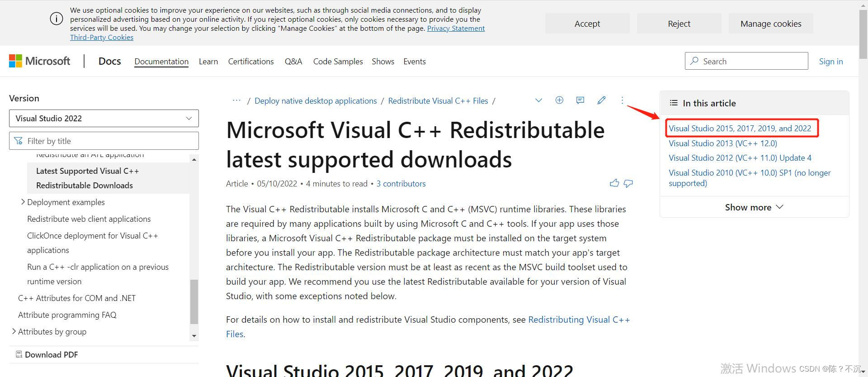Go to Visual Studio 2012 (VC++ 11.0) Update 4

click(x=740, y=157)
